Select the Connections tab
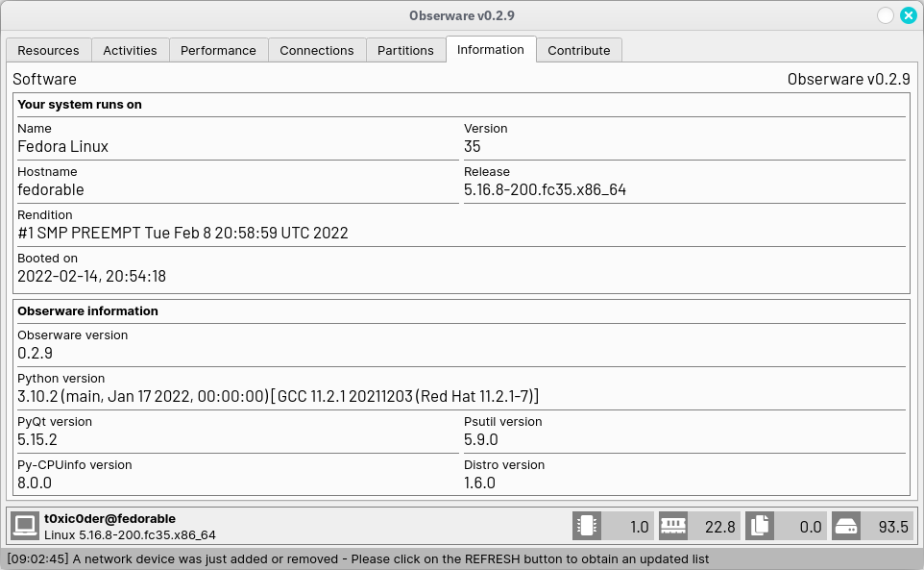The height and width of the screenshot is (570, 924). [316, 51]
